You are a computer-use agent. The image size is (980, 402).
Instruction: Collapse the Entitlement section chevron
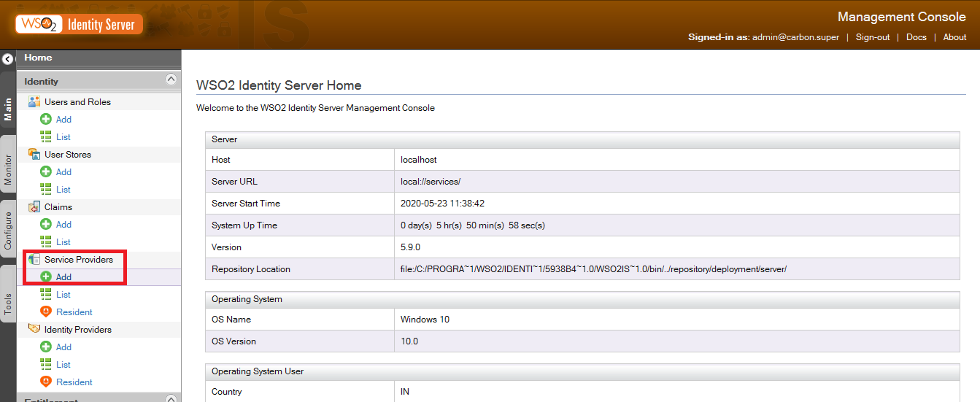coord(171,398)
